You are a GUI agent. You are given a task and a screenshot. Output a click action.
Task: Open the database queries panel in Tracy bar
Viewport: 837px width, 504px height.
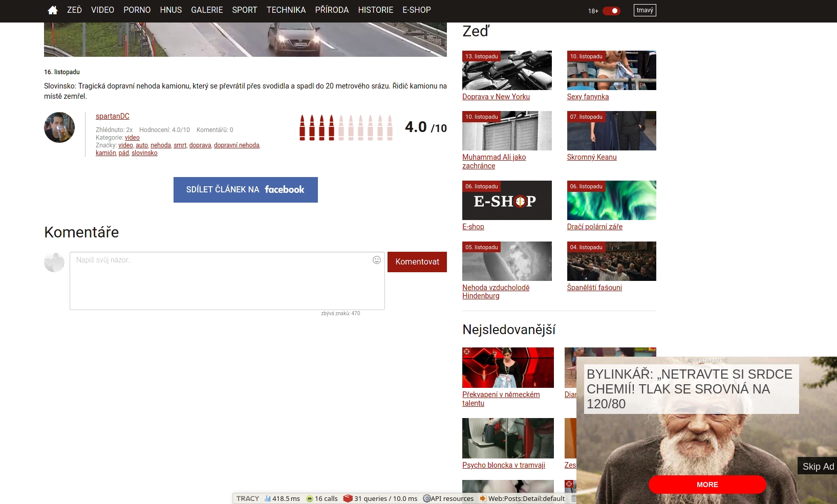[x=380, y=498]
